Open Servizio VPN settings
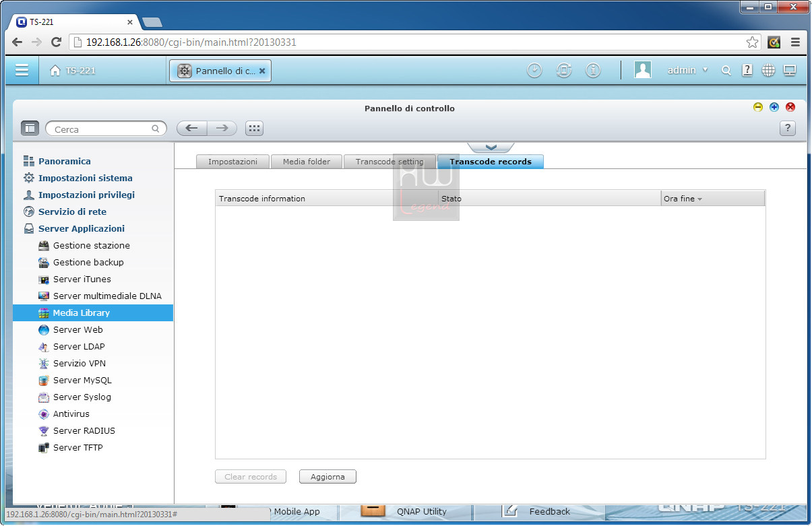Viewport: 812px width, 526px height. [80, 363]
